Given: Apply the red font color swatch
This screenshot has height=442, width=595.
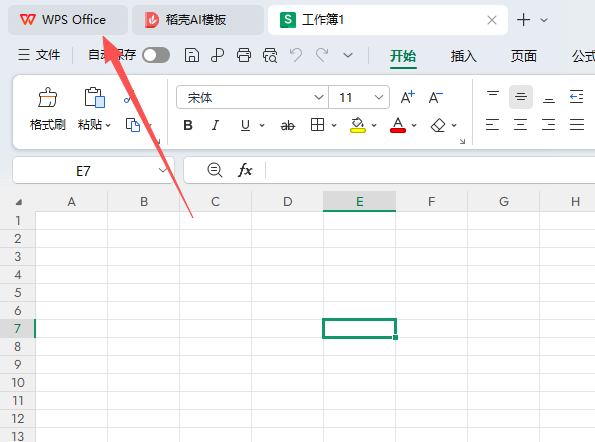Looking at the screenshot, I should [398, 125].
